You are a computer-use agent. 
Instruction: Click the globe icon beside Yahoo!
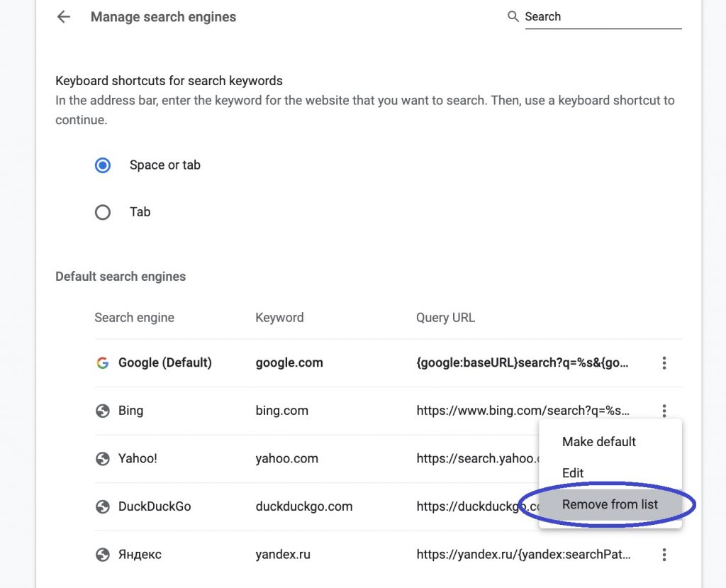coord(102,459)
